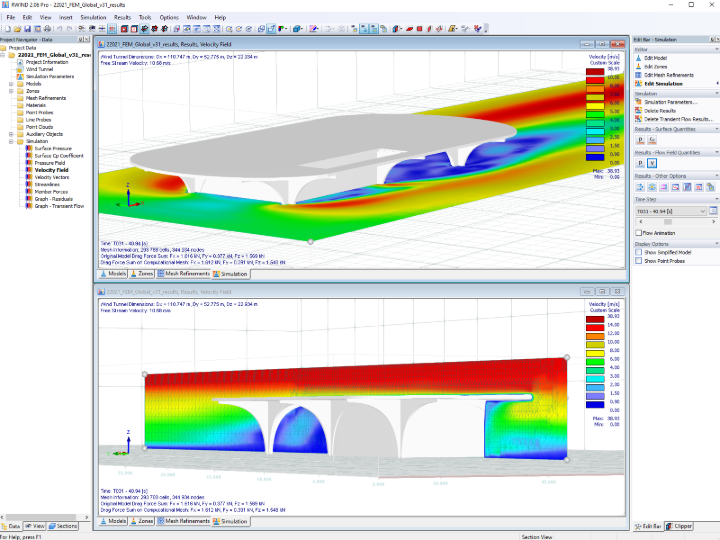The width and height of the screenshot is (720, 540).
Task: Click the Redo toolbar icon
Action: (x=70, y=29)
